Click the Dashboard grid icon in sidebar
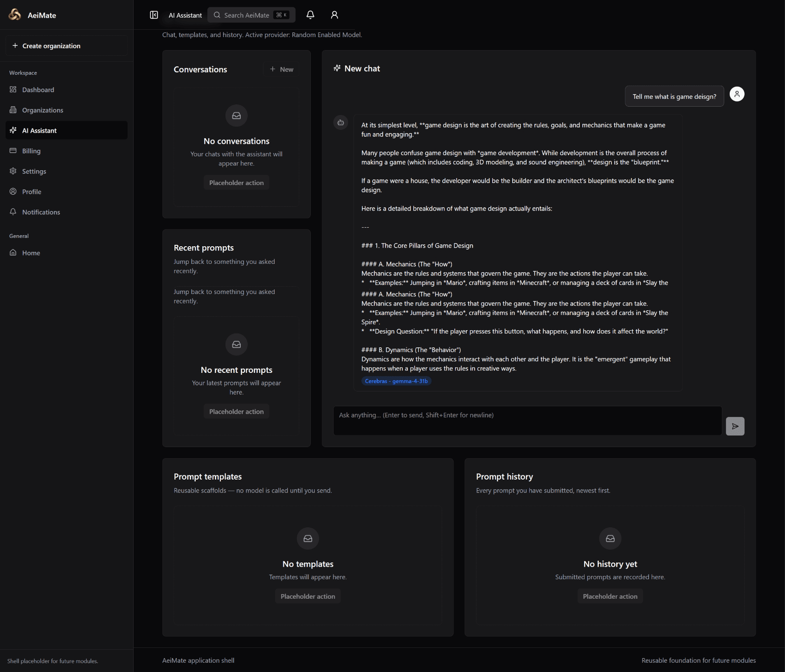 13,90
